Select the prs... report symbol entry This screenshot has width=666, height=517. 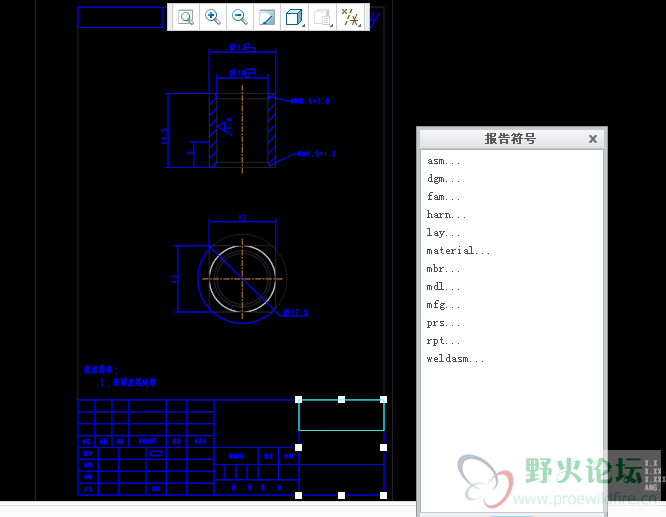pyautogui.click(x=444, y=323)
